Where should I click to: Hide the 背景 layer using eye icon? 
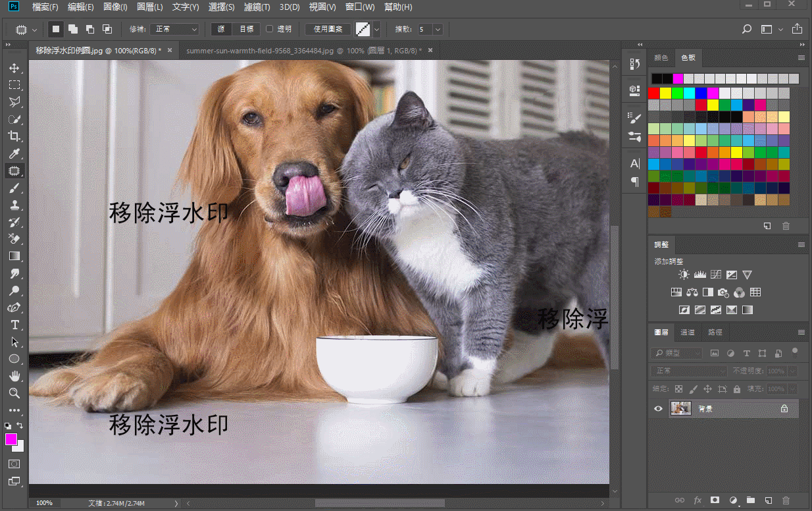click(x=657, y=409)
